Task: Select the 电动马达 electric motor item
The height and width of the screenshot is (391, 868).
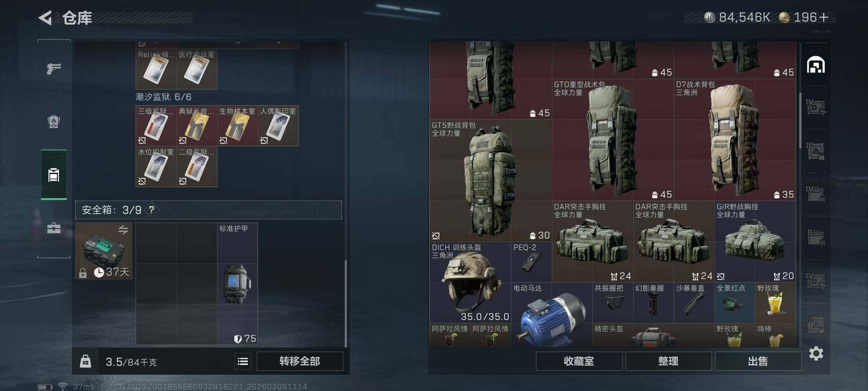Action: (x=551, y=314)
